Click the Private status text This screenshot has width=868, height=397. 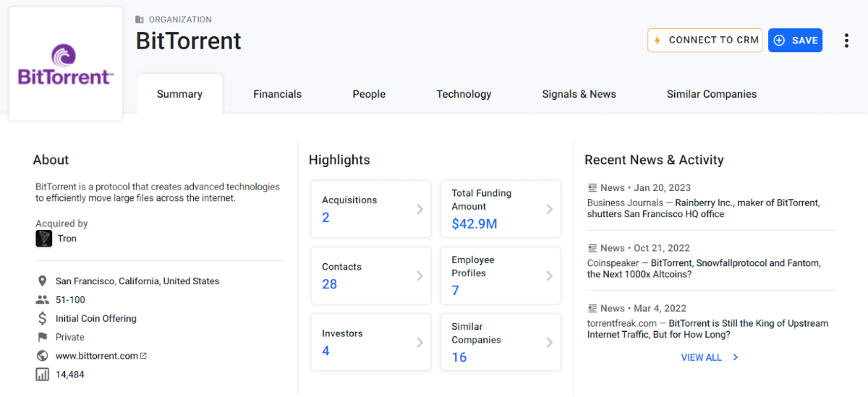70,338
